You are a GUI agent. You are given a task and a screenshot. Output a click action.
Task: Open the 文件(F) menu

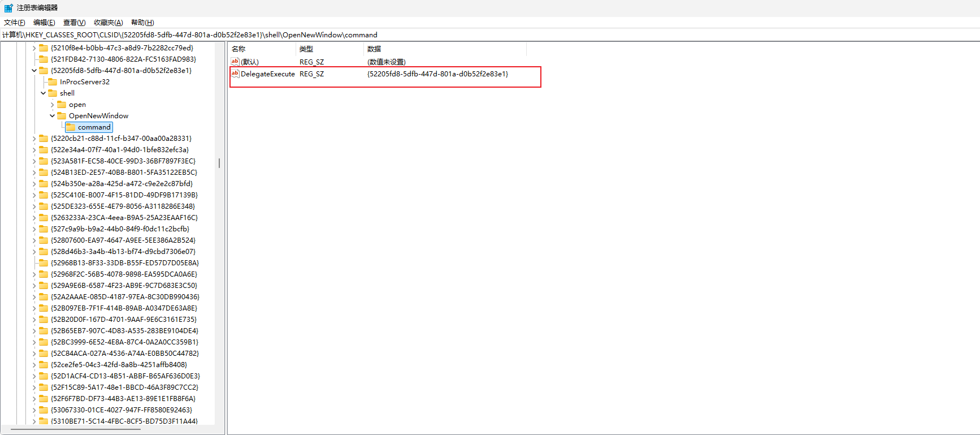(x=14, y=23)
